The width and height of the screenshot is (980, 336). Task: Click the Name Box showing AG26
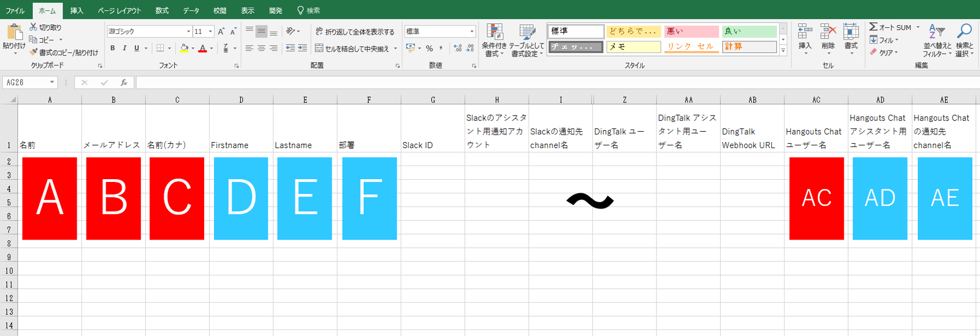coord(29,82)
